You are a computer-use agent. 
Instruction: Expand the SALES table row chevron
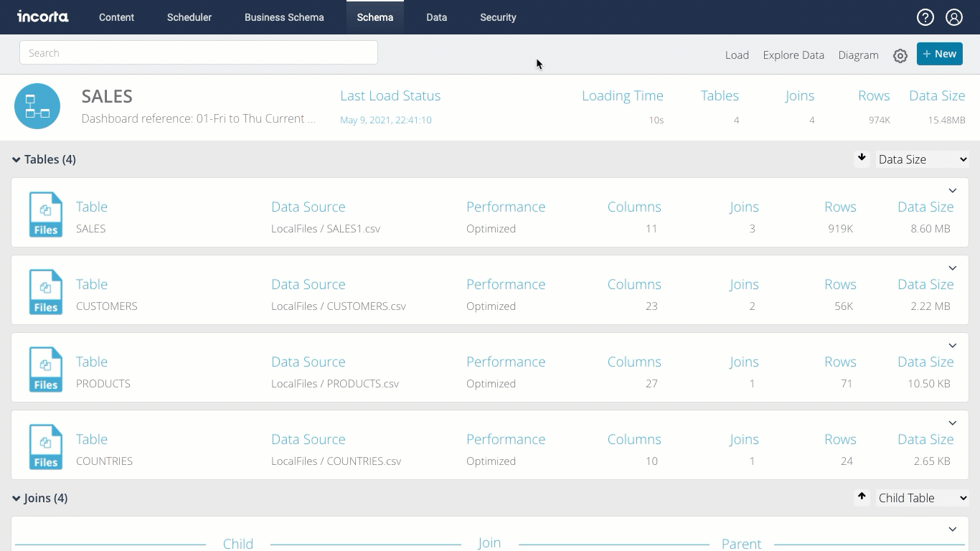(x=953, y=191)
